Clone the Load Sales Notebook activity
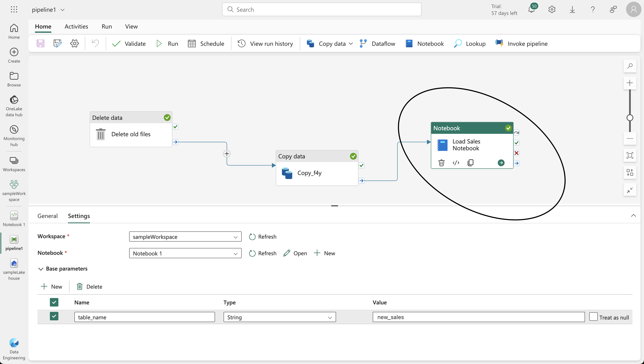Viewport: 644px width, 364px height. (x=470, y=163)
